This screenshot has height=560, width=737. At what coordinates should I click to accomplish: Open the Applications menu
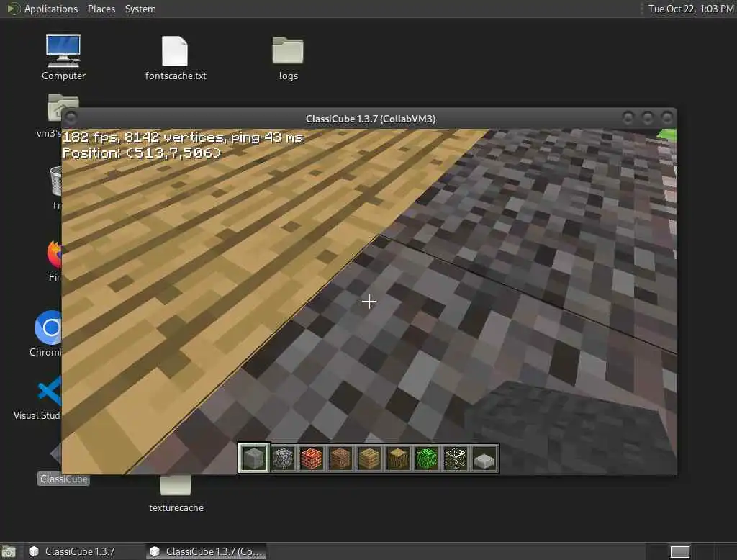click(x=51, y=9)
